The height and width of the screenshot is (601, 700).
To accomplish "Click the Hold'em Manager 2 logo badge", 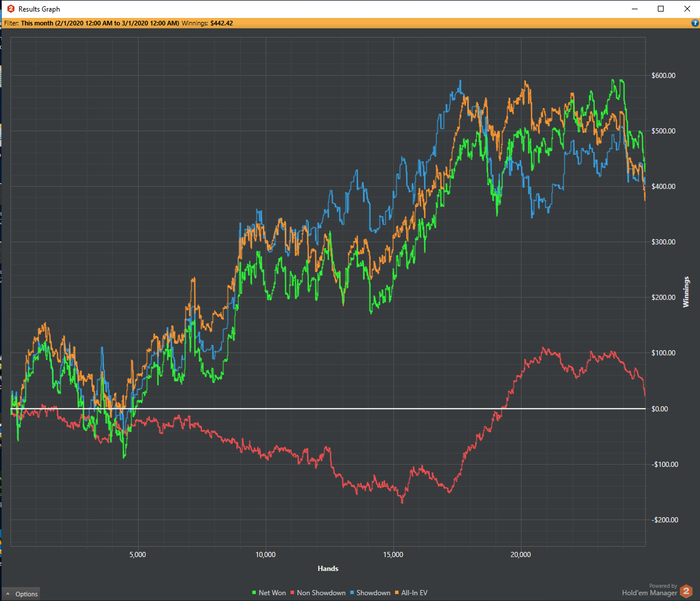I will pyautogui.click(x=686, y=591).
